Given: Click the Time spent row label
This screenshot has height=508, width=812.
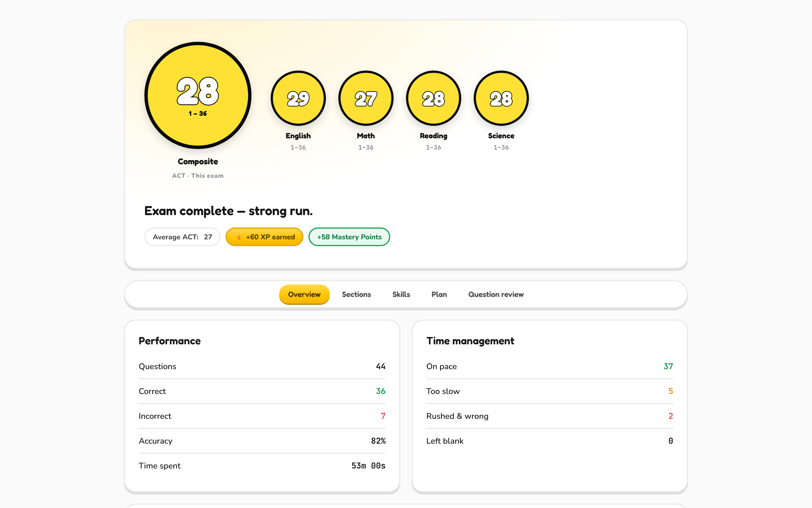Looking at the screenshot, I should [159, 466].
